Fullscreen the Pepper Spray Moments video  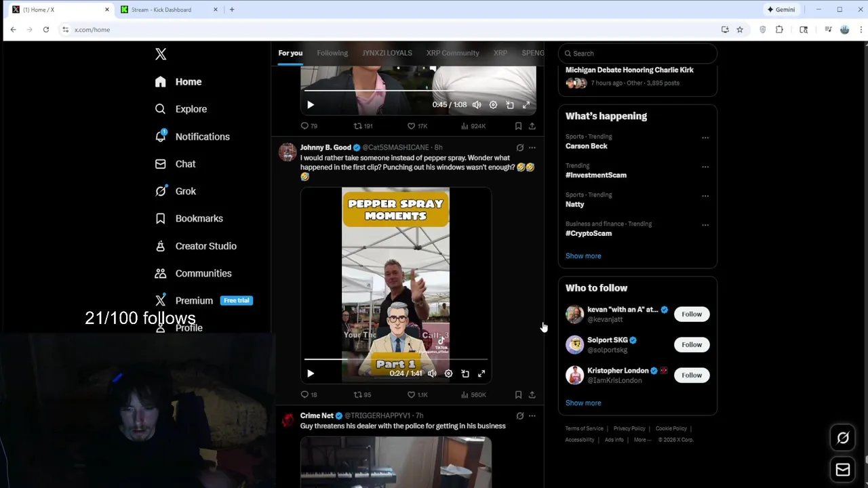tap(481, 373)
